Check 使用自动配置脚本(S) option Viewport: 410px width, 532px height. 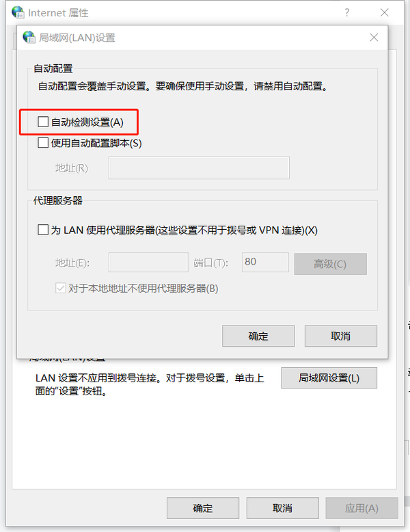(43, 142)
